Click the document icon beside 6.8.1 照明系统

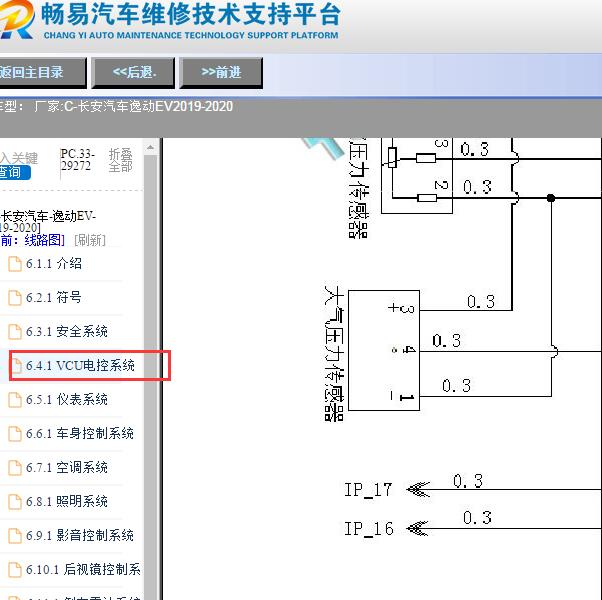tap(15, 502)
